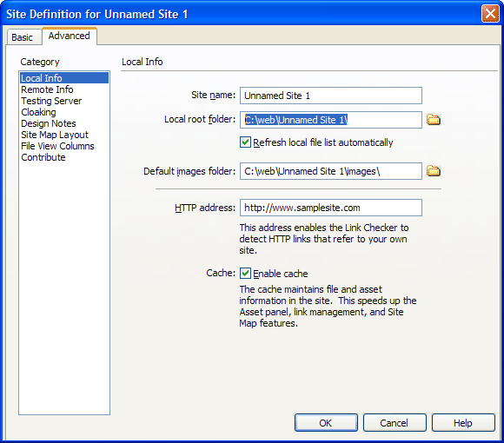Browse for the default images folder
504x443 pixels.
tap(434, 171)
